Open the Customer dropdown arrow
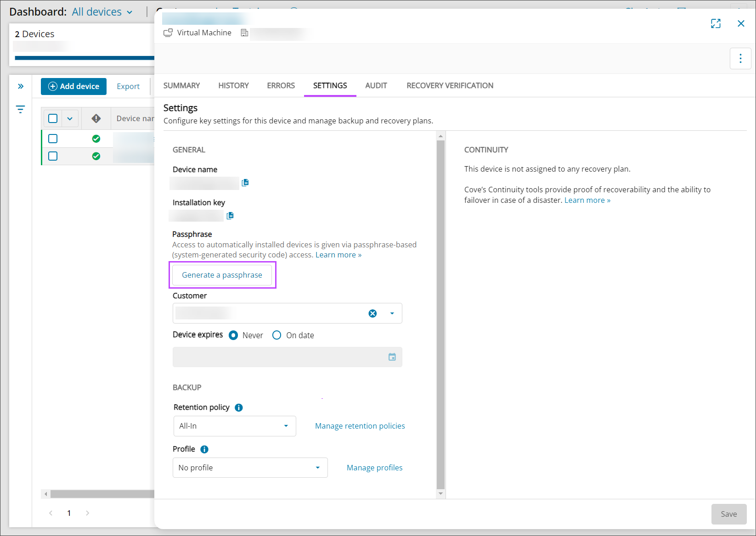Image resolution: width=756 pixels, height=536 pixels. pos(392,313)
